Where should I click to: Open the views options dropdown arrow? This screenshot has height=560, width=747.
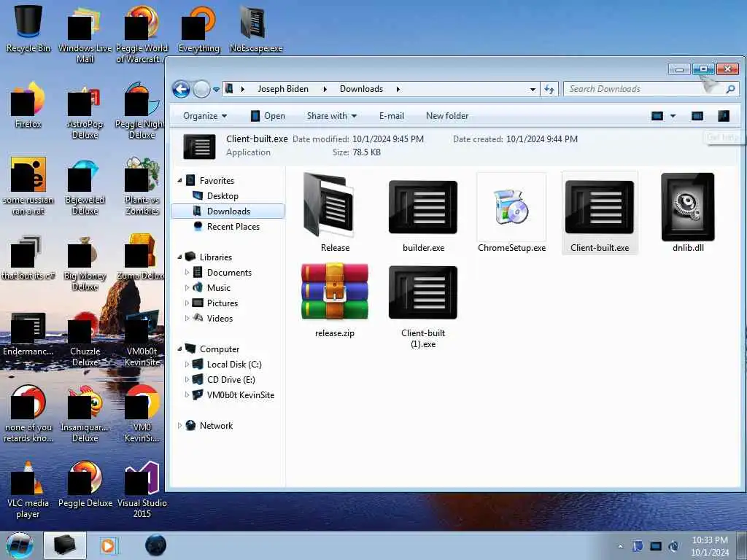click(673, 116)
